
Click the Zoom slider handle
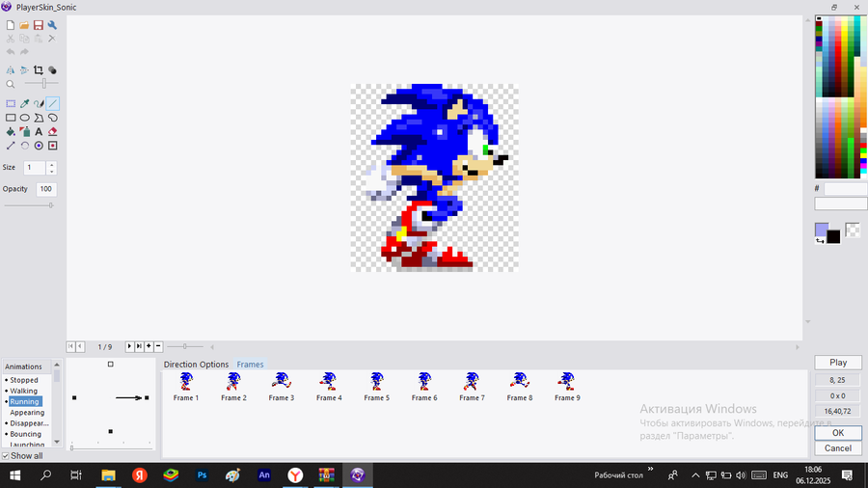[x=44, y=84]
